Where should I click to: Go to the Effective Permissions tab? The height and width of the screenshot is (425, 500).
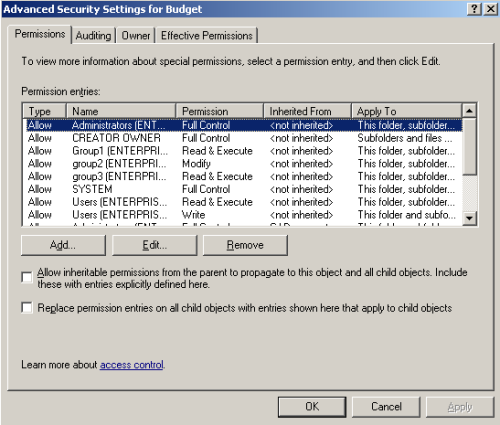point(207,35)
